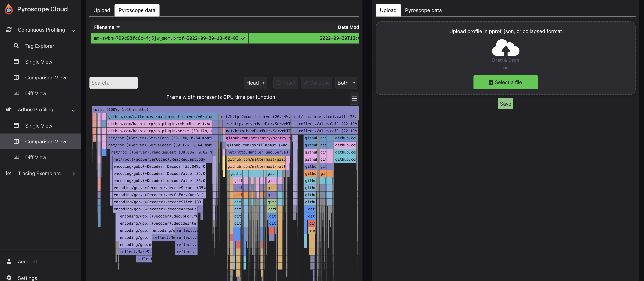Viewport: 644px width, 281px height.
Task: Open Comparison View under Continuous Profiling
Action: point(45,77)
